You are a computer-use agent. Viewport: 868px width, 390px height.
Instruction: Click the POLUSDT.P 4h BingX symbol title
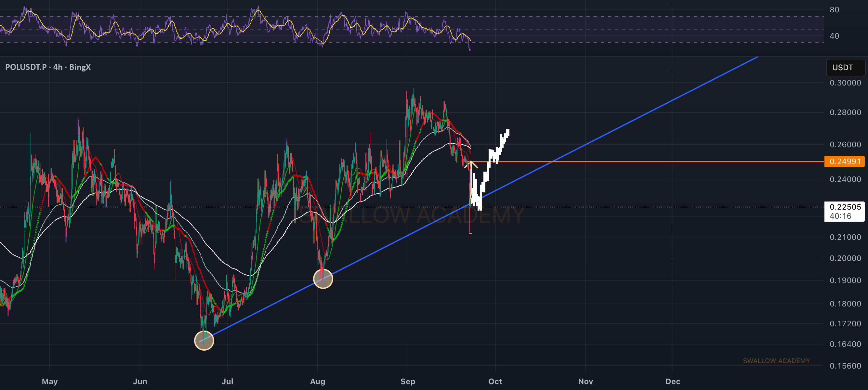pos(48,67)
